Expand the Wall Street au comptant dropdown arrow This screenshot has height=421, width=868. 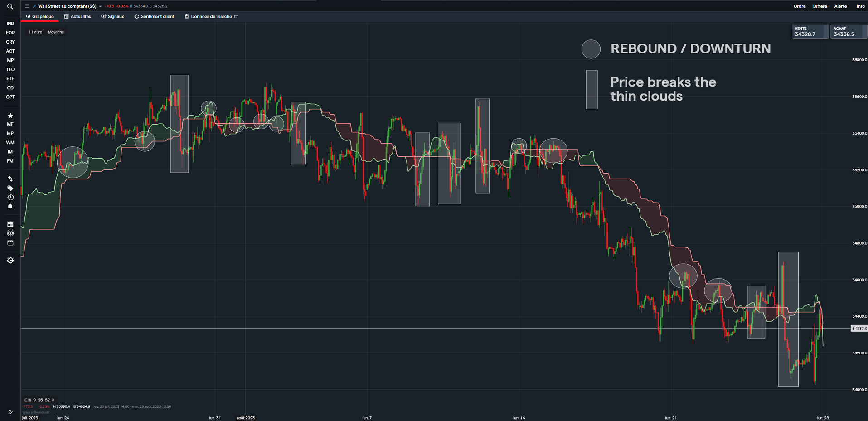point(100,6)
